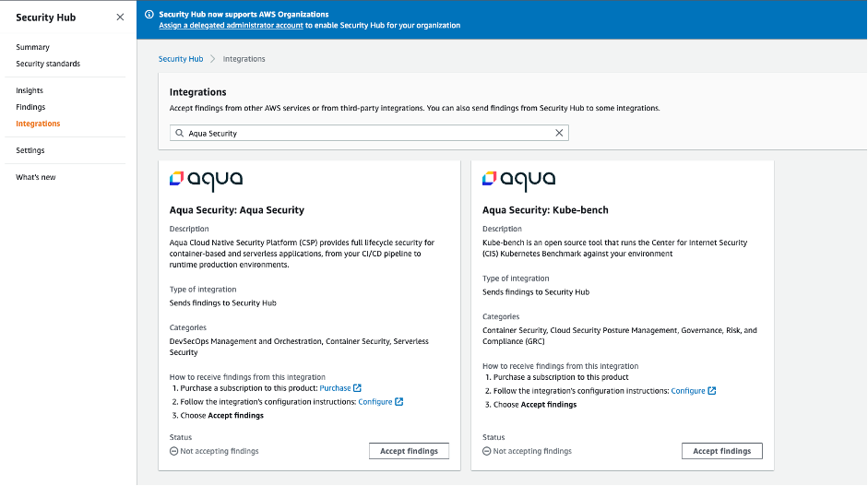868x486 pixels.
Task: Click the Integrations breadcrumb text
Action: coord(244,59)
